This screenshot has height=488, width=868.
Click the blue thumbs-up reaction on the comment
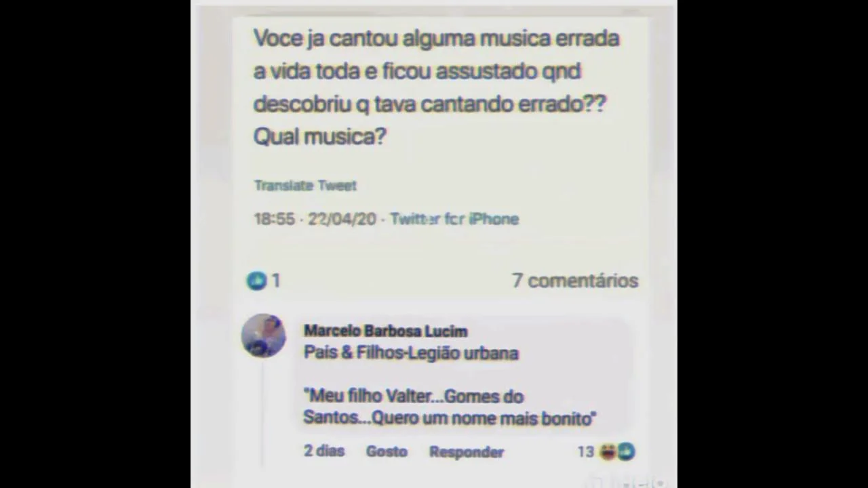[x=626, y=452]
